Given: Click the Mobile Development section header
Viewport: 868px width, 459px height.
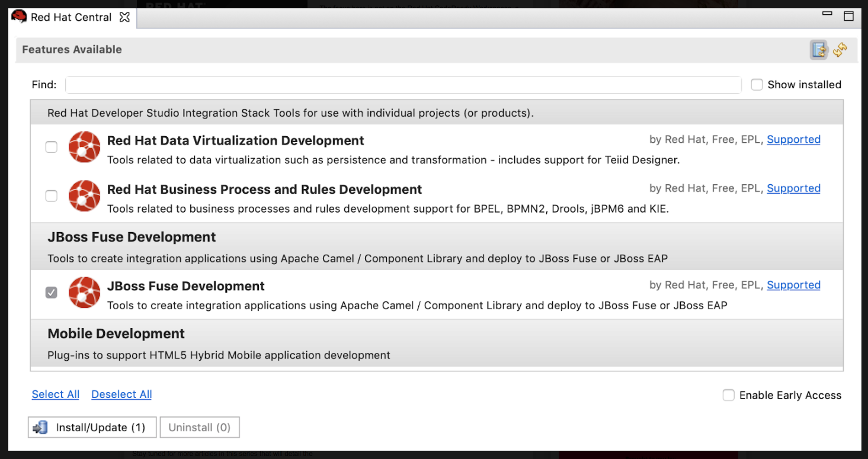Looking at the screenshot, I should pos(116,333).
